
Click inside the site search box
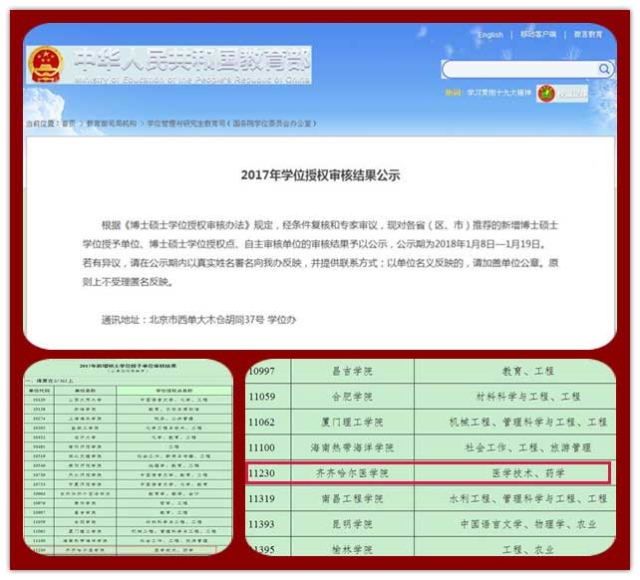[x=520, y=70]
